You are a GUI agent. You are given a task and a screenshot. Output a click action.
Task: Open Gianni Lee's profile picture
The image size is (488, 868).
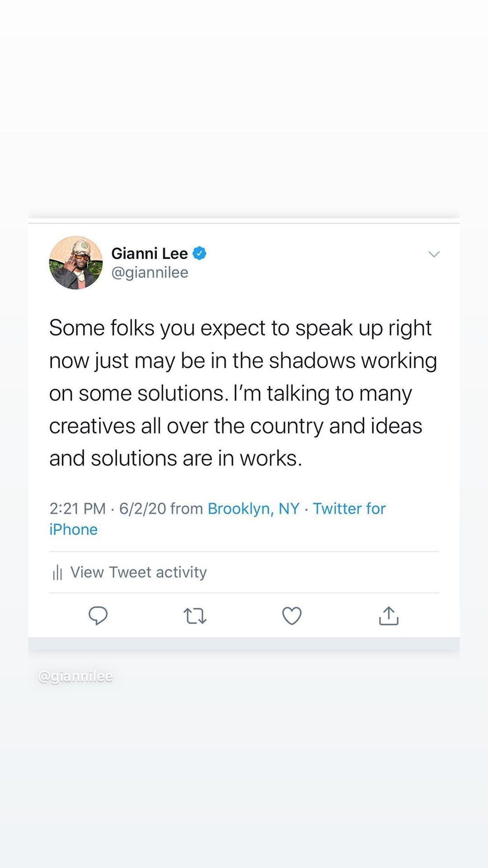point(76,263)
